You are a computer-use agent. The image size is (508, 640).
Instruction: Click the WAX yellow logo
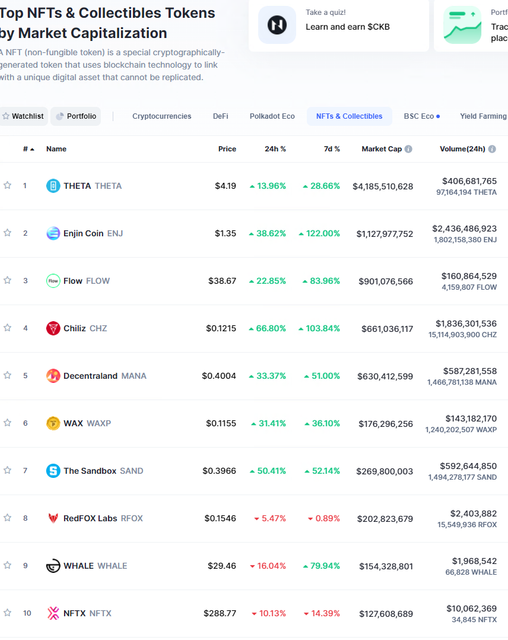53,423
